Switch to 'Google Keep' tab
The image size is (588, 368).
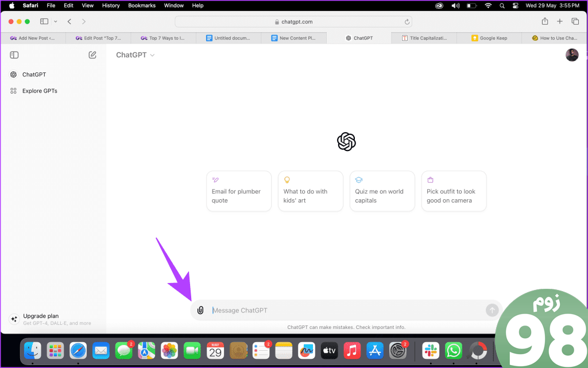click(x=489, y=38)
